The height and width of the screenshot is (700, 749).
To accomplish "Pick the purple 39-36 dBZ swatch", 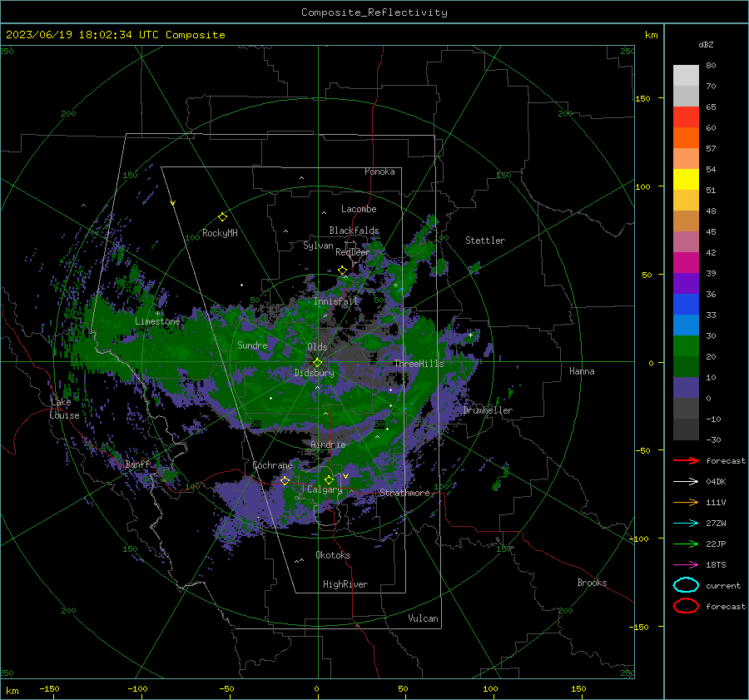I will 686,284.
